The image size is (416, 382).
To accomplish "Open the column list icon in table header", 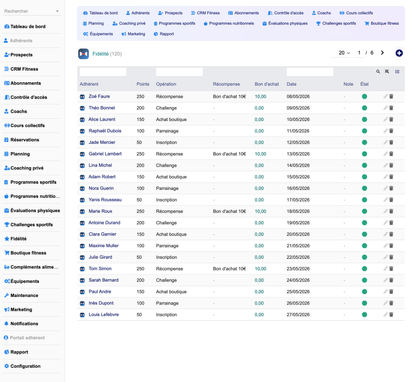I will tap(397, 72).
